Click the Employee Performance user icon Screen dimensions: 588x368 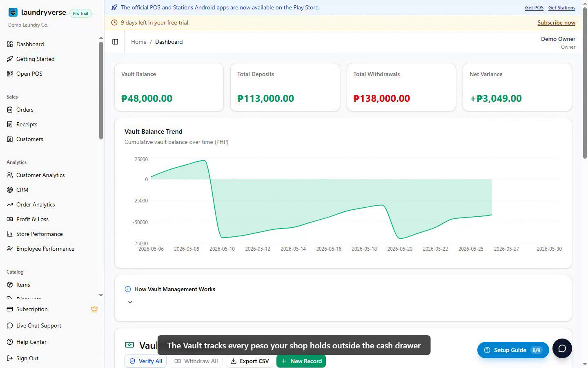(x=10, y=249)
